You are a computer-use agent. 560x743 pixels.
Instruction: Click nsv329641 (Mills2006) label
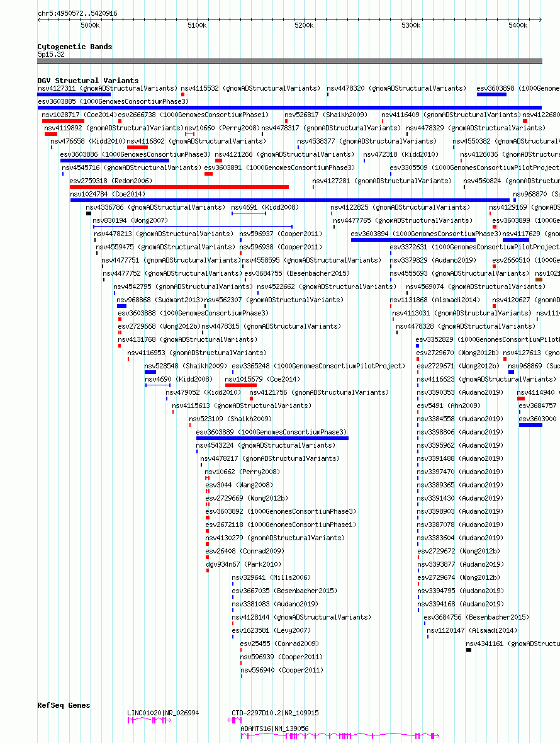tap(271, 577)
